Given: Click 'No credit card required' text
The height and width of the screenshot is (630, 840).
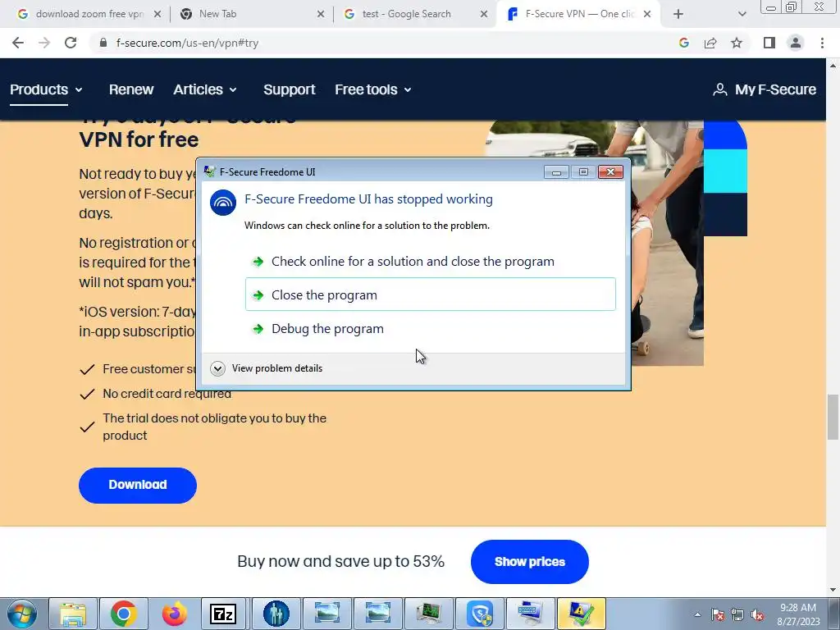Looking at the screenshot, I should (167, 394).
